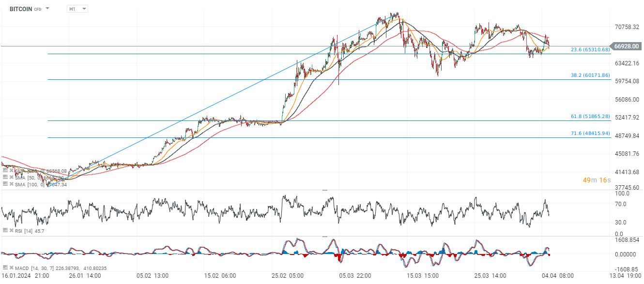The height and width of the screenshot is (284, 644).
Task: Remove the MACD indicator
Action: pos(11,268)
